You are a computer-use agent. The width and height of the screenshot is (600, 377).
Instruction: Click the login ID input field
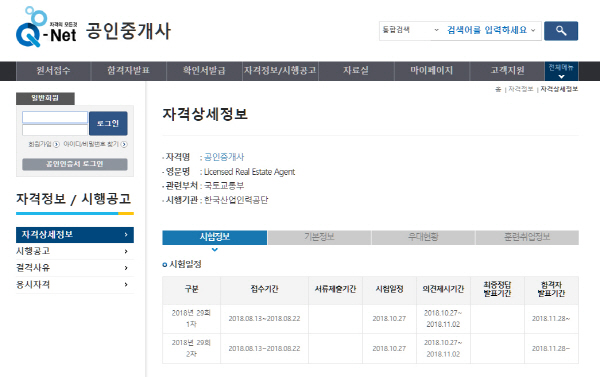(x=55, y=117)
